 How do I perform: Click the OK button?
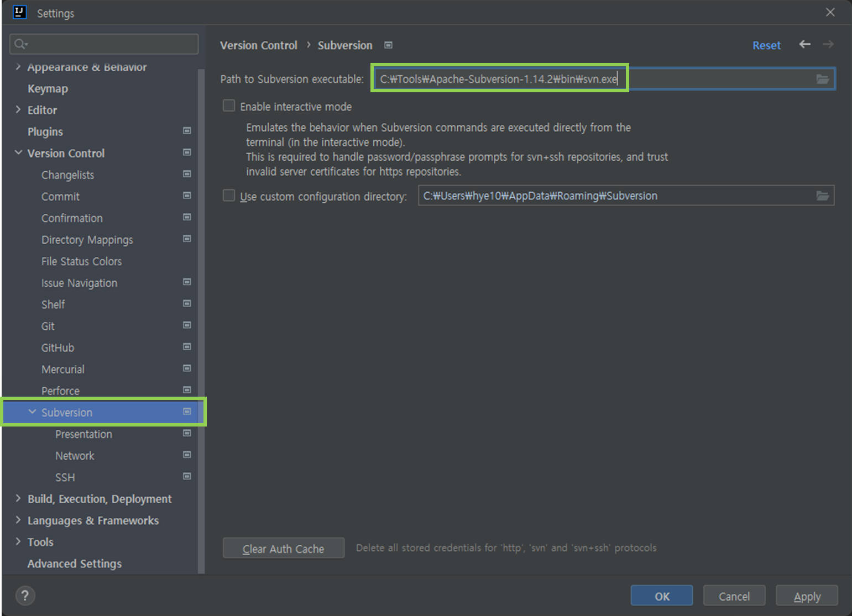coord(662,596)
